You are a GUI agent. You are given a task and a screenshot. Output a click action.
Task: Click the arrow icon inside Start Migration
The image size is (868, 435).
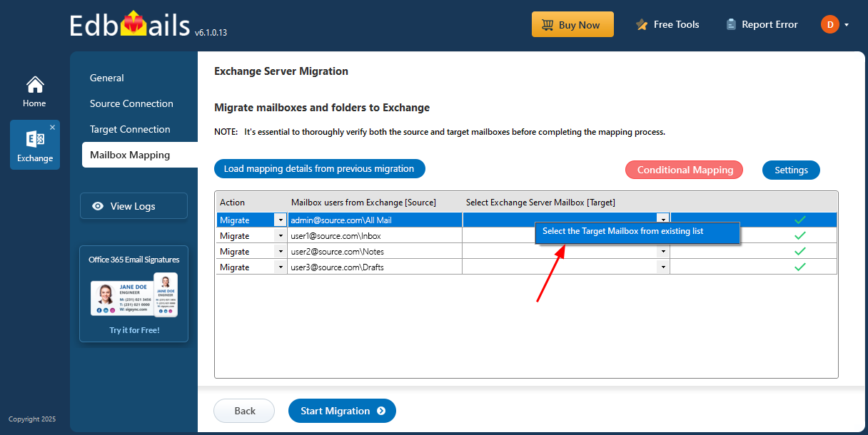[379, 411]
